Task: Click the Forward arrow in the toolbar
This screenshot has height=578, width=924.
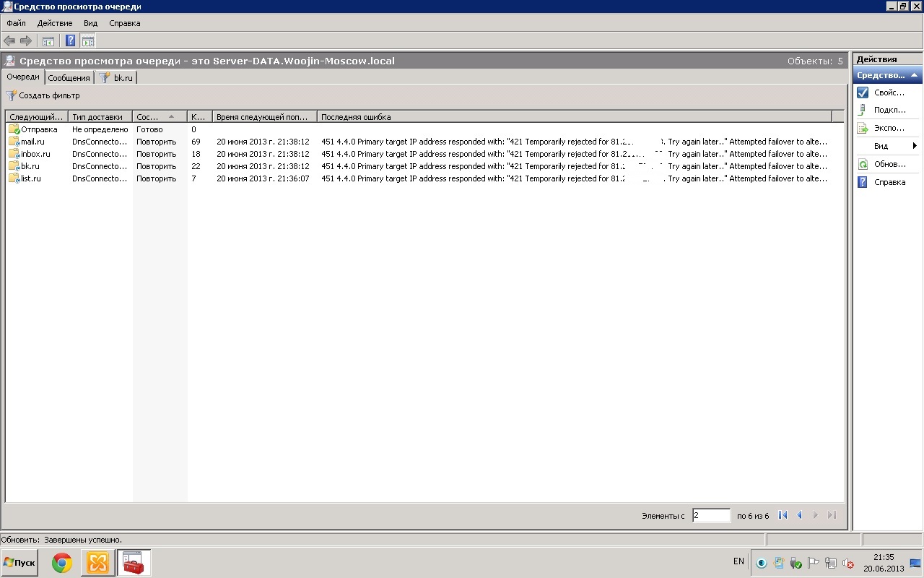Action: (26, 41)
